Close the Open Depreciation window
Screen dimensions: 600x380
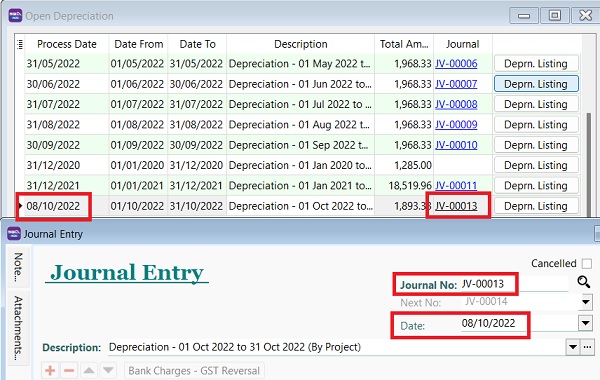click(x=585, y=16)
